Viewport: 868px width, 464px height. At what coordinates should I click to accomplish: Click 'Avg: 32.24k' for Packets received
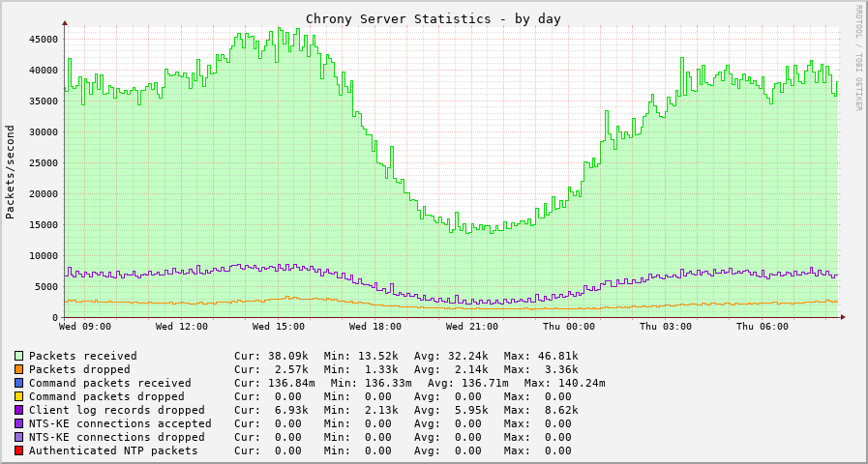pyautogui.click(x=451, y=356)
